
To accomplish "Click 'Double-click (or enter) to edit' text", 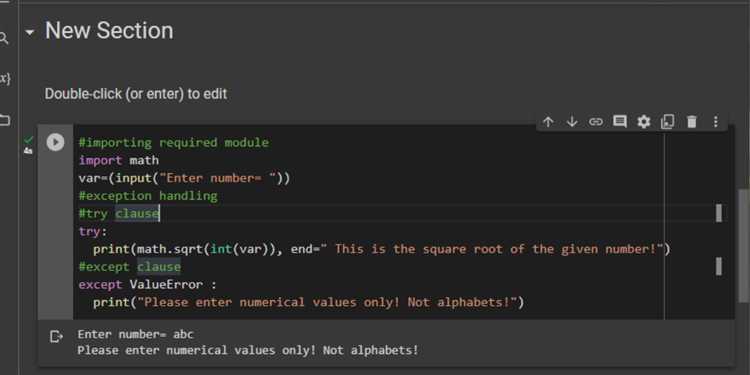I will click(x=136, y=94).
